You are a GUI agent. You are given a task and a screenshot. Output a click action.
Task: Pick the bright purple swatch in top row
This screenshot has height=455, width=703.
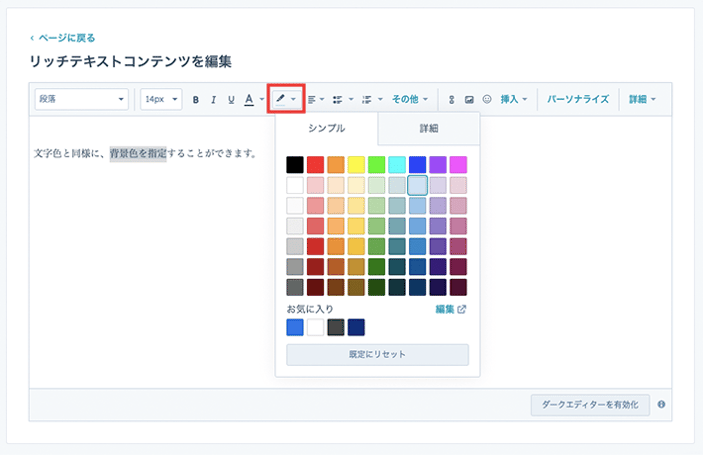tap(438, 165)
